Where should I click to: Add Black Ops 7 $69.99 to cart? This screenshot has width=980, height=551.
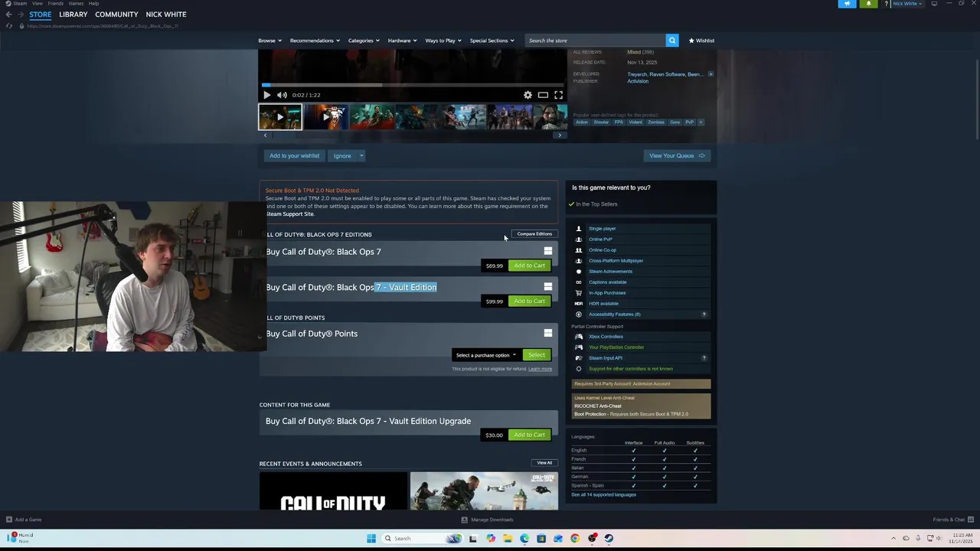pyautogui.click(x=530, y=266)
